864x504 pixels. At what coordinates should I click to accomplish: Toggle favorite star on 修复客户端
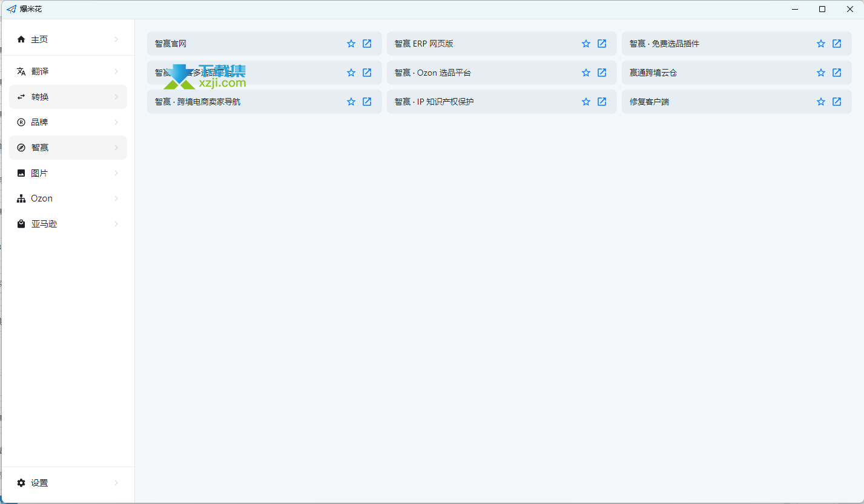821,102
